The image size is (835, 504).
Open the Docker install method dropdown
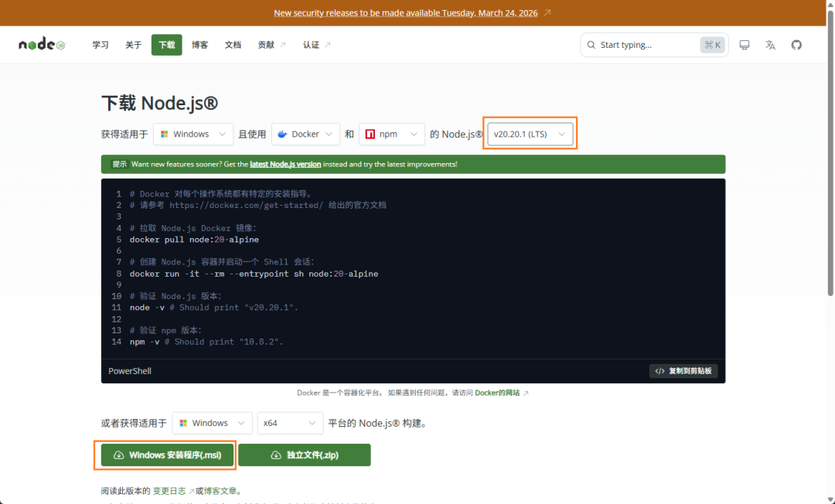click(305, 134)
